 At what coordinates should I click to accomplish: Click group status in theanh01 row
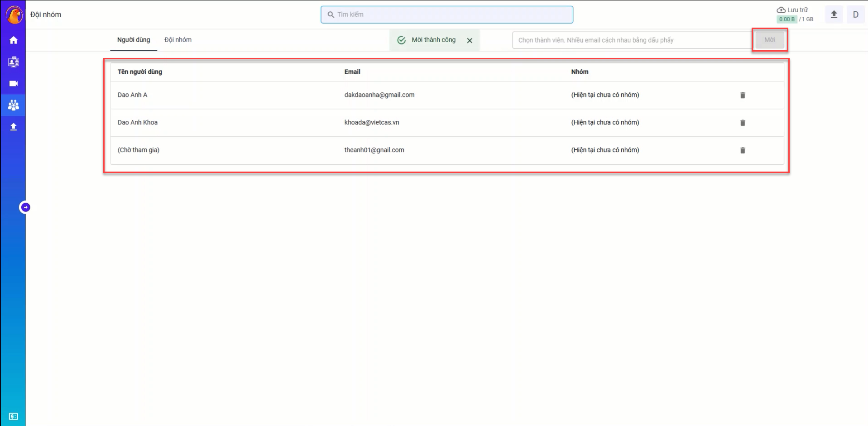pos(605,150)
